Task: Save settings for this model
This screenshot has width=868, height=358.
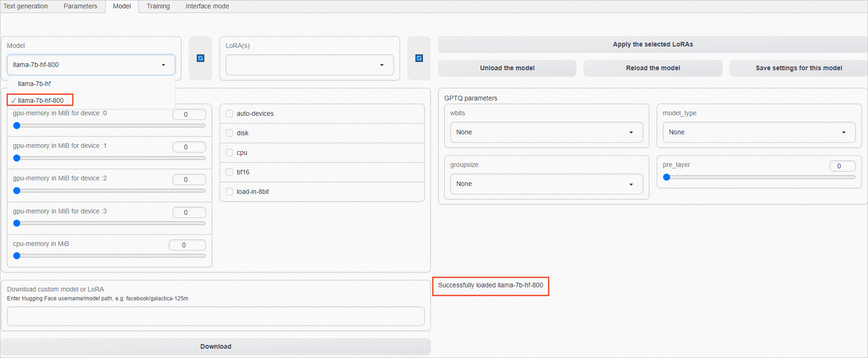Action: 799,68
